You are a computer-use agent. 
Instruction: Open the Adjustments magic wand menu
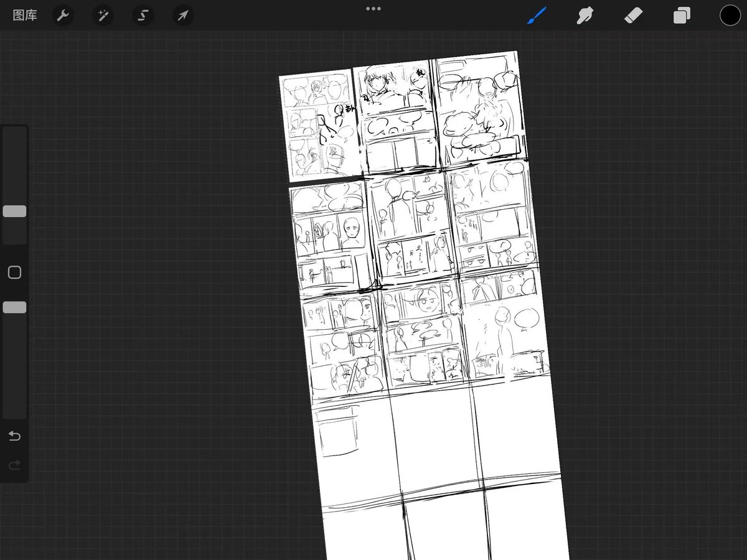click(x=103, y=16)
